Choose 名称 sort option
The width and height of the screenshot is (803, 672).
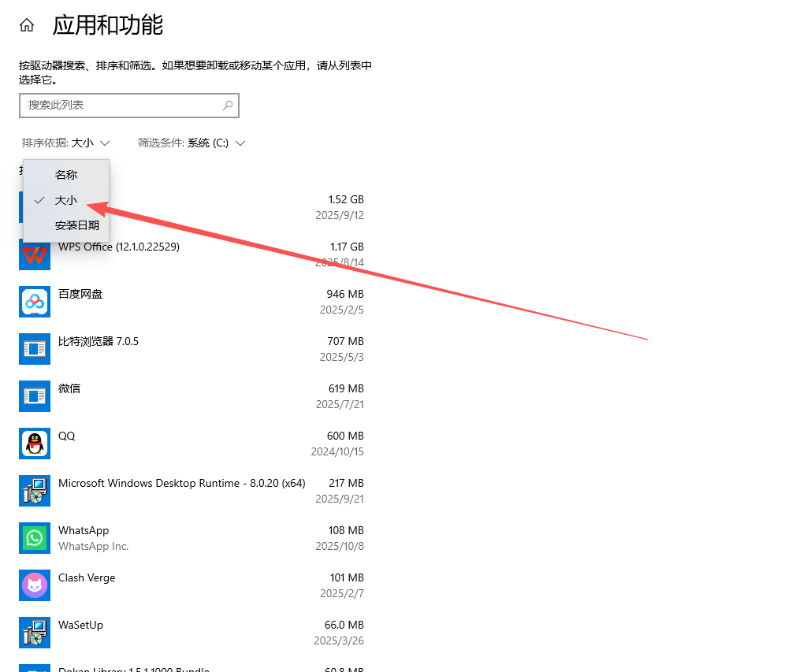click(x=66, y=175)
